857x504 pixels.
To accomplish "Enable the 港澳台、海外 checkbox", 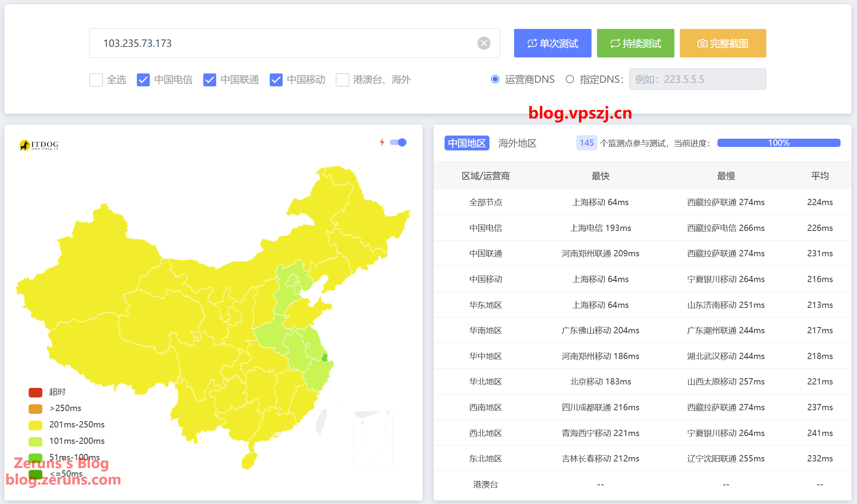I will 342,80.
